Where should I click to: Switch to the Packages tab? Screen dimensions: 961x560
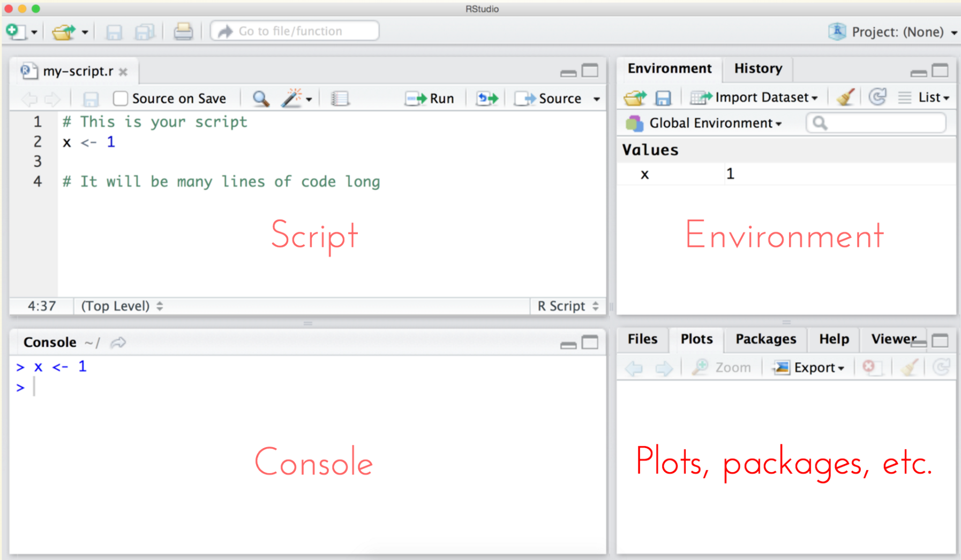765,339
